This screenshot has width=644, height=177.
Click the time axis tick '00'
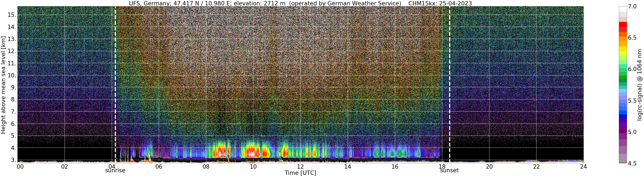point(20,166)
